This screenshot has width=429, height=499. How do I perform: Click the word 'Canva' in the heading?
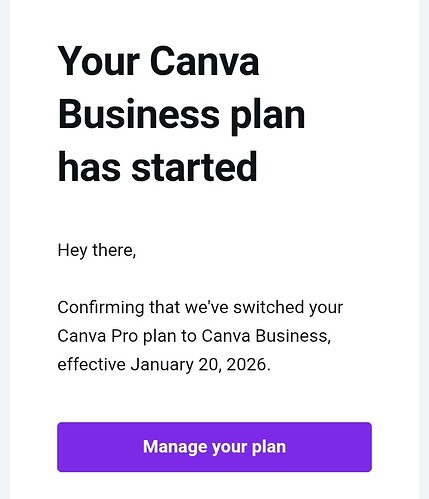click(204, 62)
